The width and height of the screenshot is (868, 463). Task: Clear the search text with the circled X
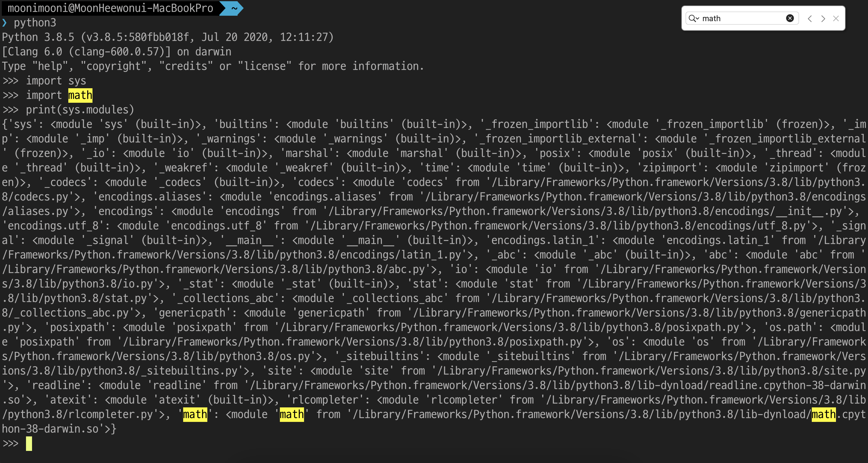790,18
